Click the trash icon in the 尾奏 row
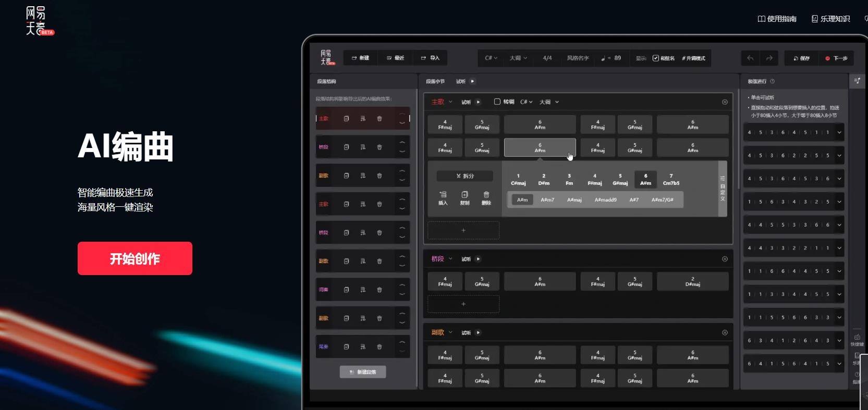 pyautogui.click(x=380, y=346)
